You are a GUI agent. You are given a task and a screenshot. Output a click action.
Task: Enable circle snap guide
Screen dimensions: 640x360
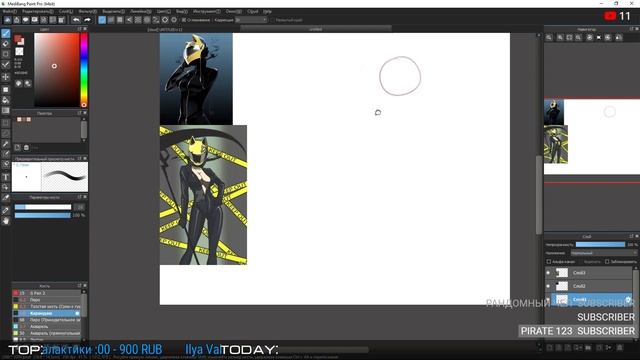coord(147,20)
